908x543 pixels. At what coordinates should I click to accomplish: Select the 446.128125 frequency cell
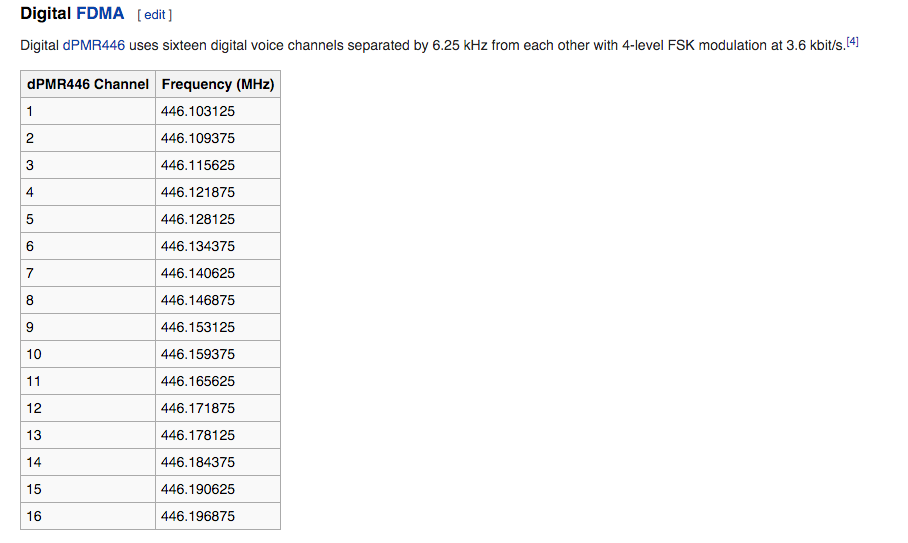coord(198,219)
